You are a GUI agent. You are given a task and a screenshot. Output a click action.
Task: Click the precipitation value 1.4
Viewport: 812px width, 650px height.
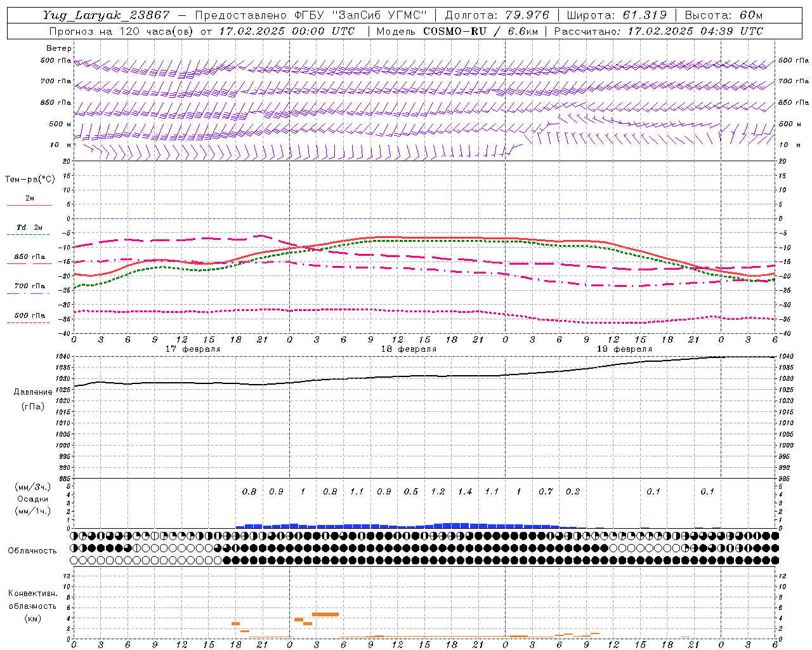465,491
